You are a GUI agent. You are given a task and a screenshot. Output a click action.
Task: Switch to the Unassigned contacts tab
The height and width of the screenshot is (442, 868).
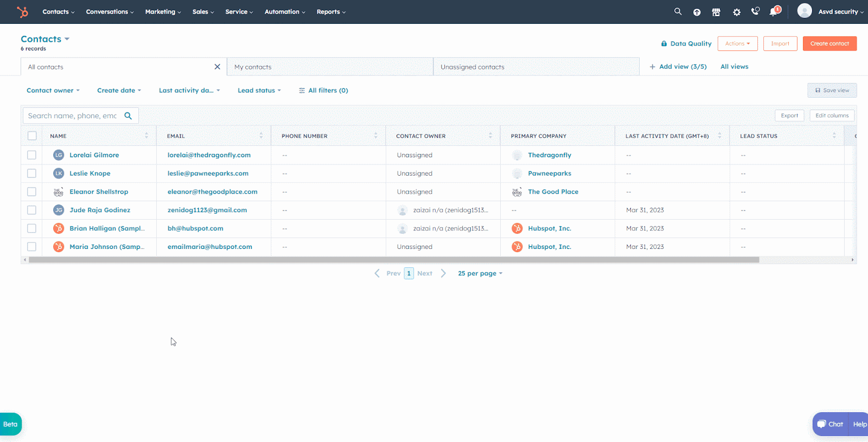pyautogui.click(x=536, y=67)
